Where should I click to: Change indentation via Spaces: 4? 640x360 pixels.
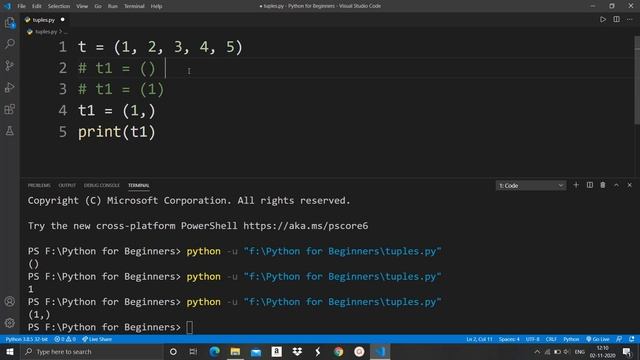pyautogui.click(x=509, y=339)
